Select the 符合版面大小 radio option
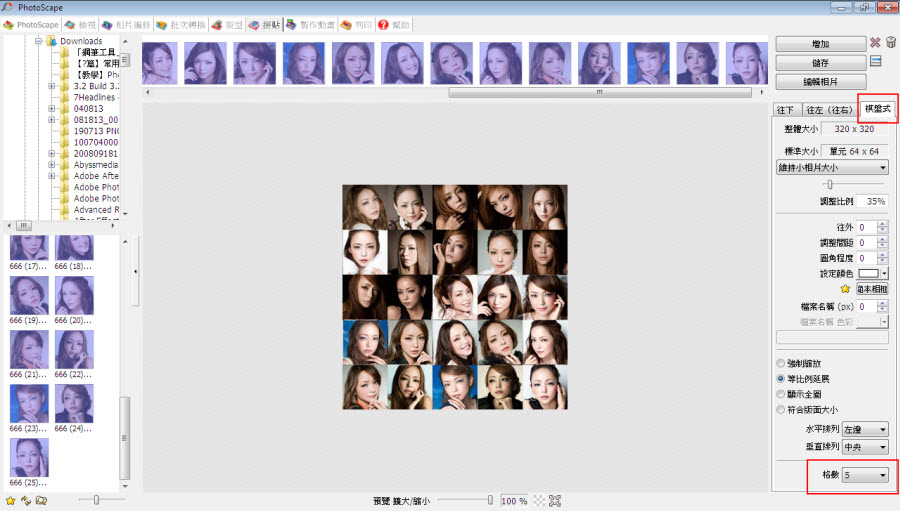The height and width of the screenshot is (511, 900). click(x=781, y=410)
